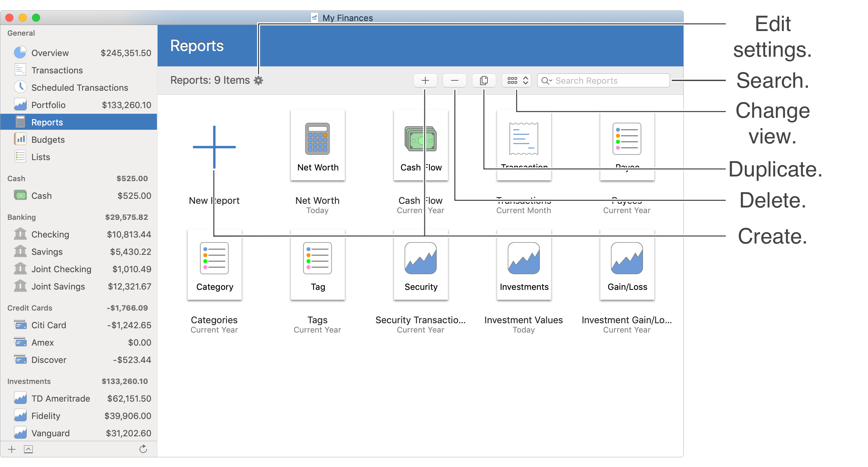Click the minus delete button in the toolbar
The image size is (868, 467).
(454, 80)
